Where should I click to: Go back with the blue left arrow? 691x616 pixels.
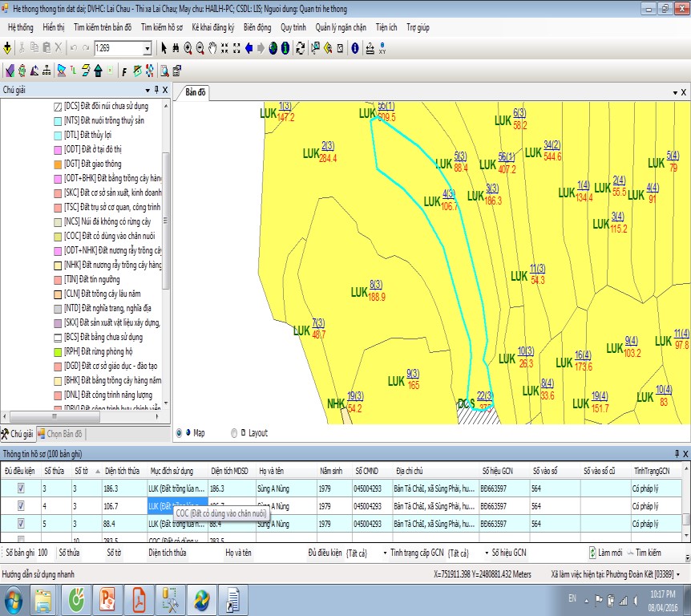(x=249, y=48)
